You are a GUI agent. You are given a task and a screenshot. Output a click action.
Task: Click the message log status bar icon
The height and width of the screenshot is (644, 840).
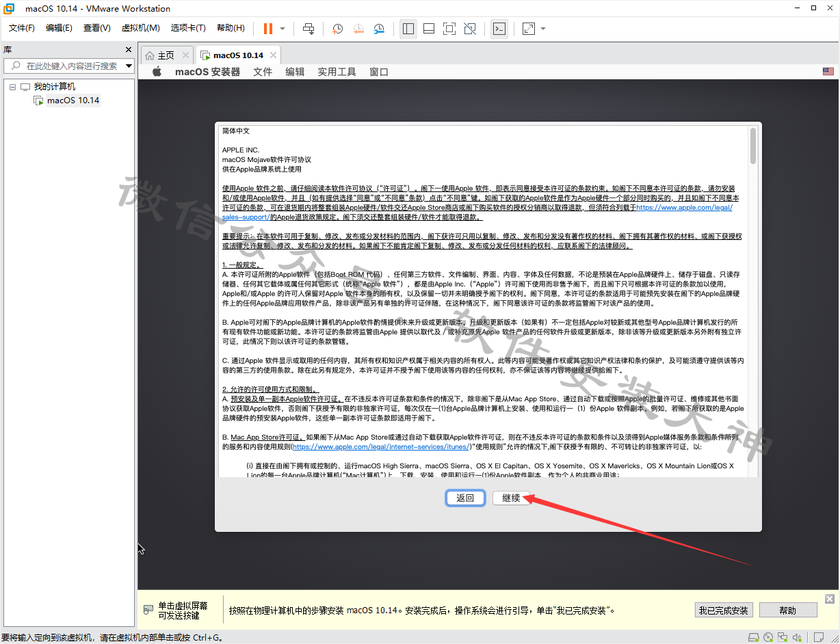coord(819,637)
